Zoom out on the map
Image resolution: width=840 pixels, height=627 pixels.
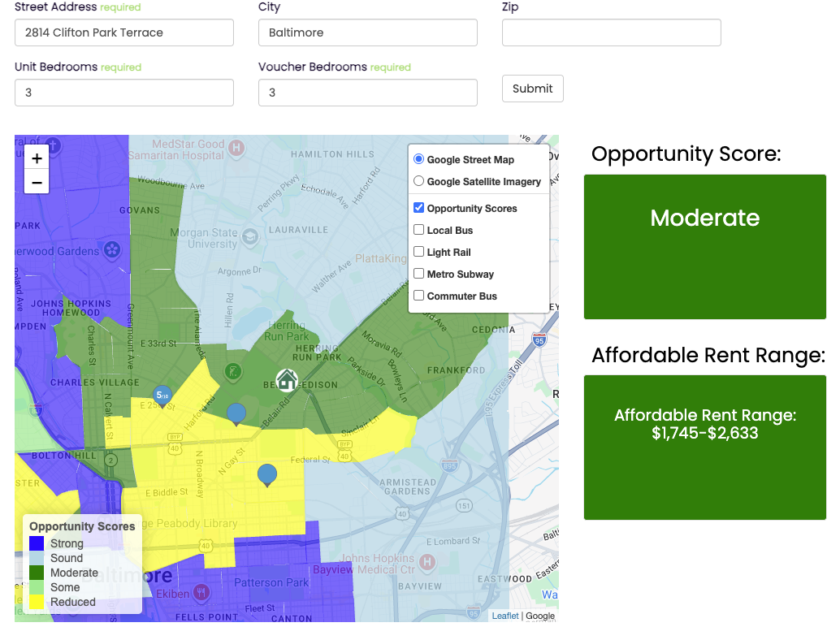37,183
